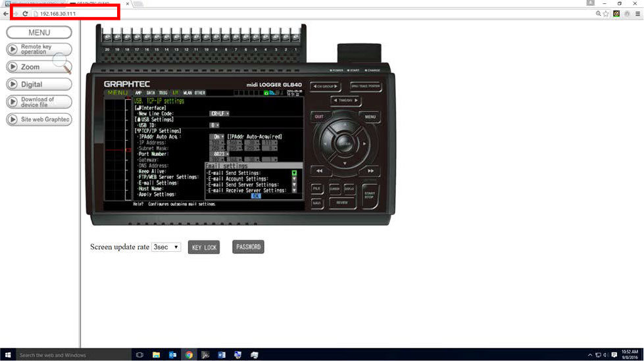Switch to the WLAN tab on logger screen
644x361 pixels.
click(x=187, y=93)
